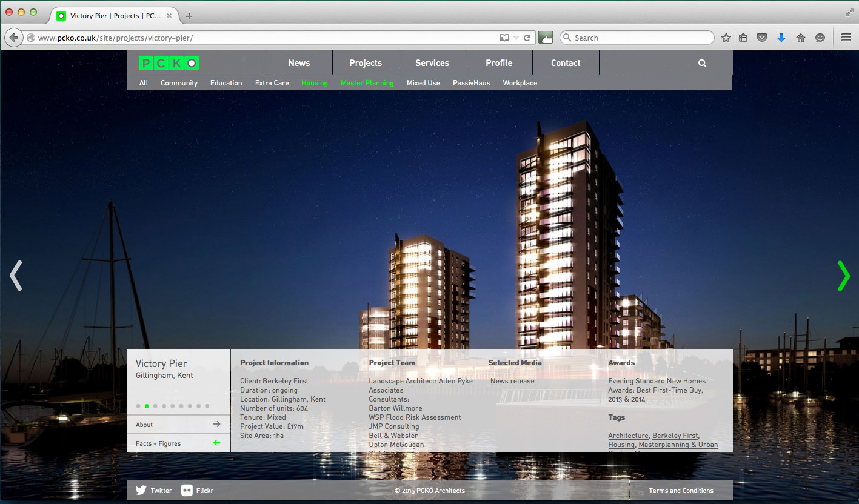
Task: Filter projects by Workplace
Action: [x=520, y=83]
